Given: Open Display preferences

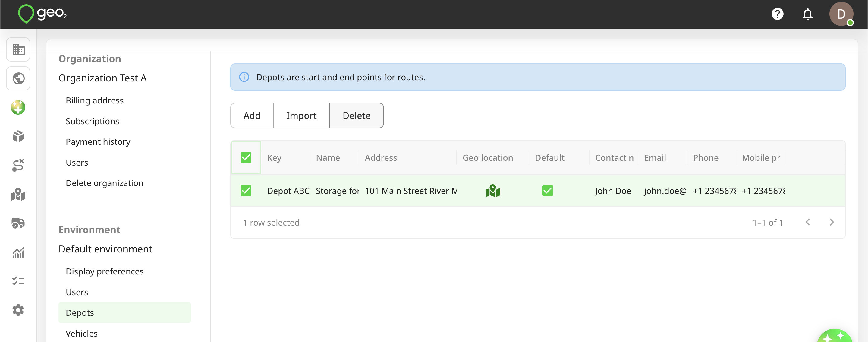Looking at the screenshot, I should pos(105,271).
